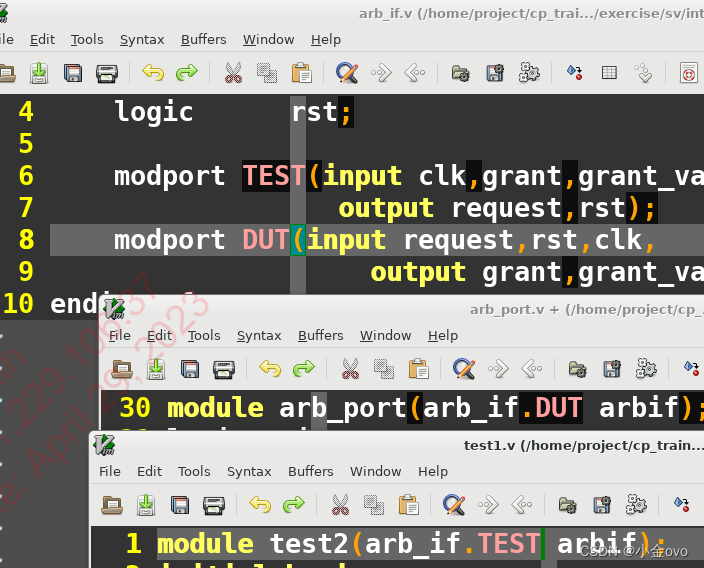Click Find Next arrow in arb_if.v toolbar
This screenshot has width=704, height=568.
[x=381, y=72]
